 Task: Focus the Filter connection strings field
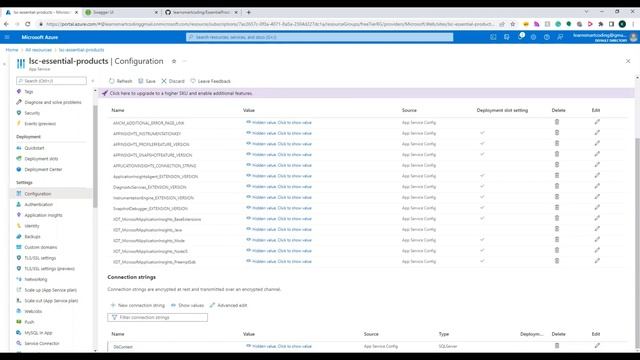click(158, 317)
